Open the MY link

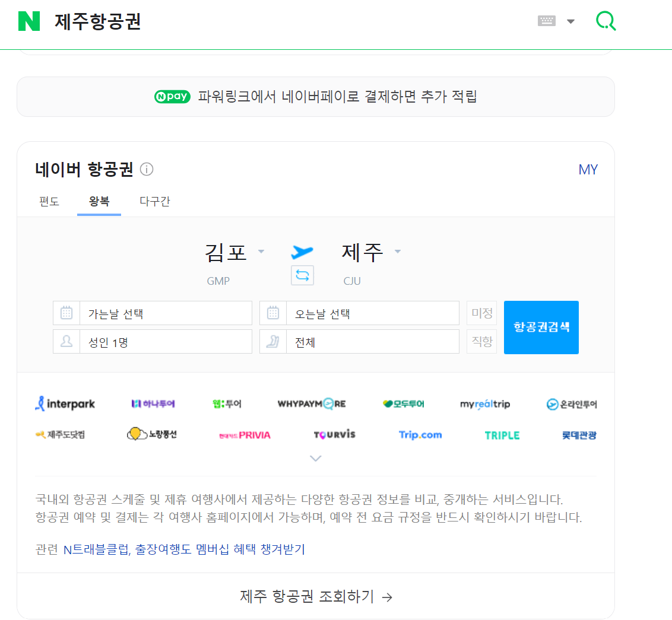(588, 170)
